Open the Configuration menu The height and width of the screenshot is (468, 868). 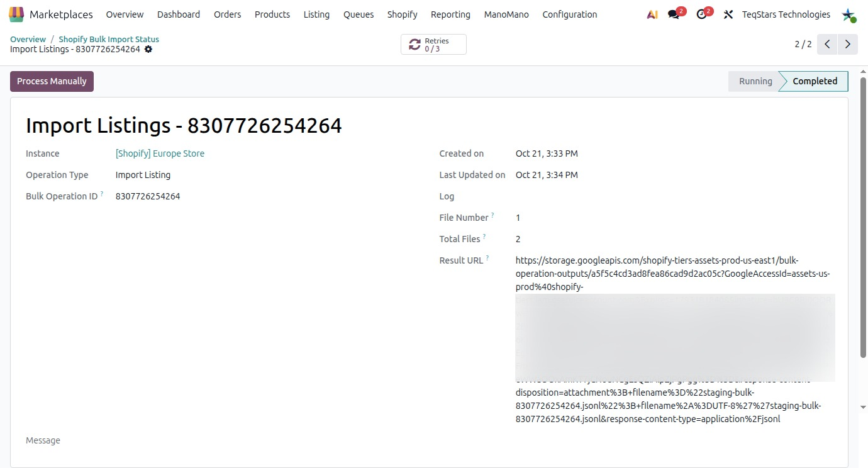[570, 14]
